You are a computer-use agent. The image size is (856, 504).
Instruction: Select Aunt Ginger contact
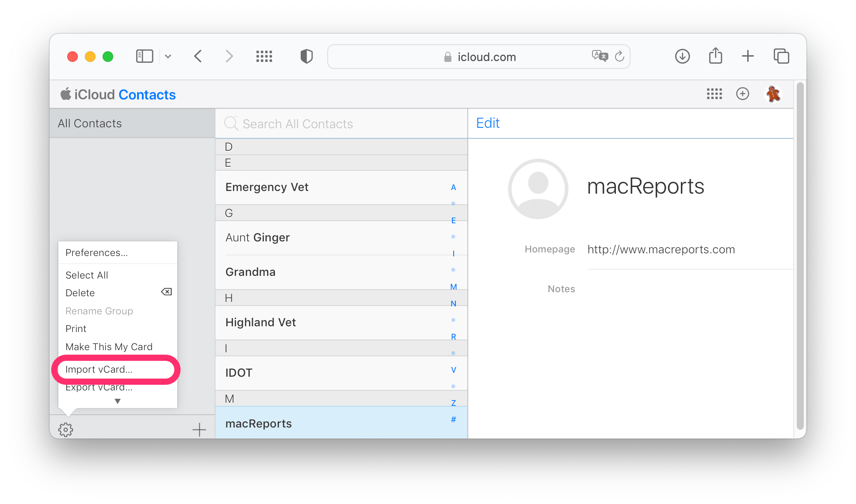coord(341,238)
